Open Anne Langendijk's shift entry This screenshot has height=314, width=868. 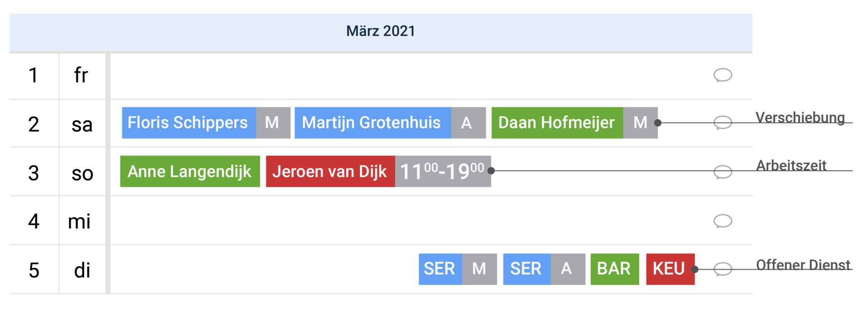[190, 171]
